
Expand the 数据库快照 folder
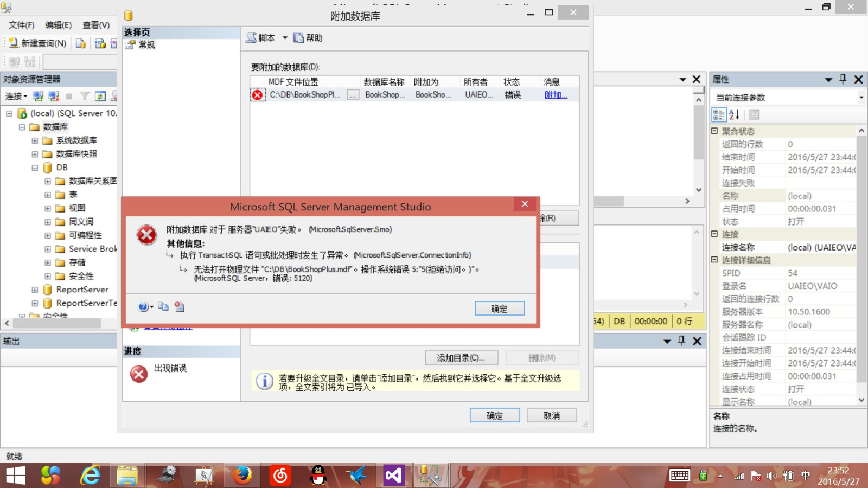pos(35,154)
